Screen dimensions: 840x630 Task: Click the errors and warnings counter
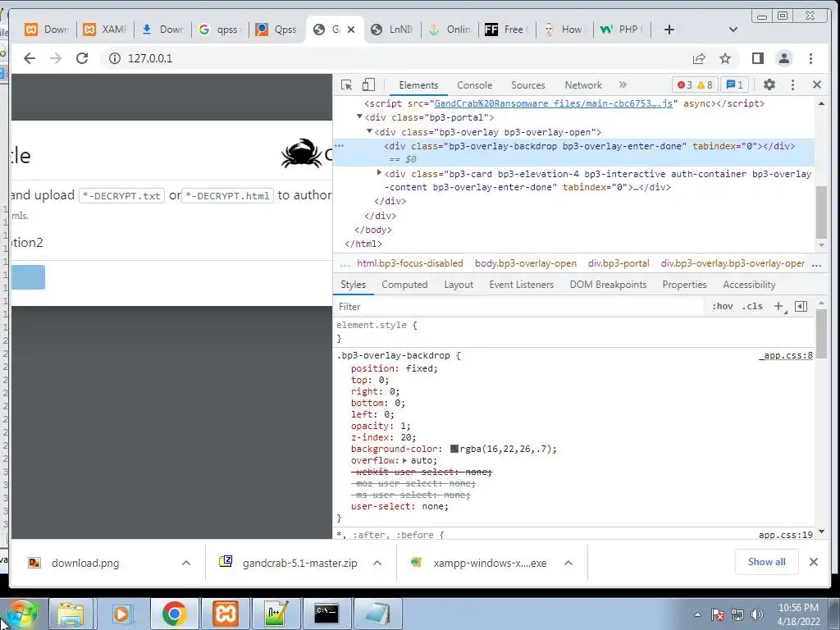695,84
